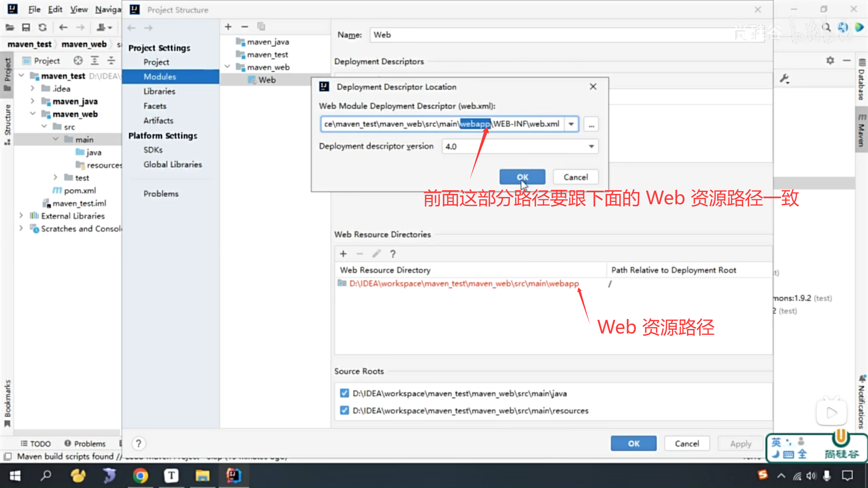The image size is (868, 488).
Task: Click the web resource help question mark
Action: [393, 254]
